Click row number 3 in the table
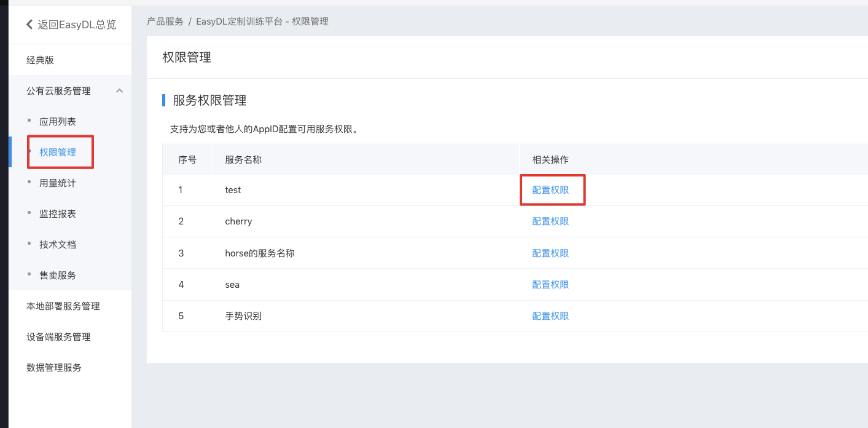 click(181, 253)
